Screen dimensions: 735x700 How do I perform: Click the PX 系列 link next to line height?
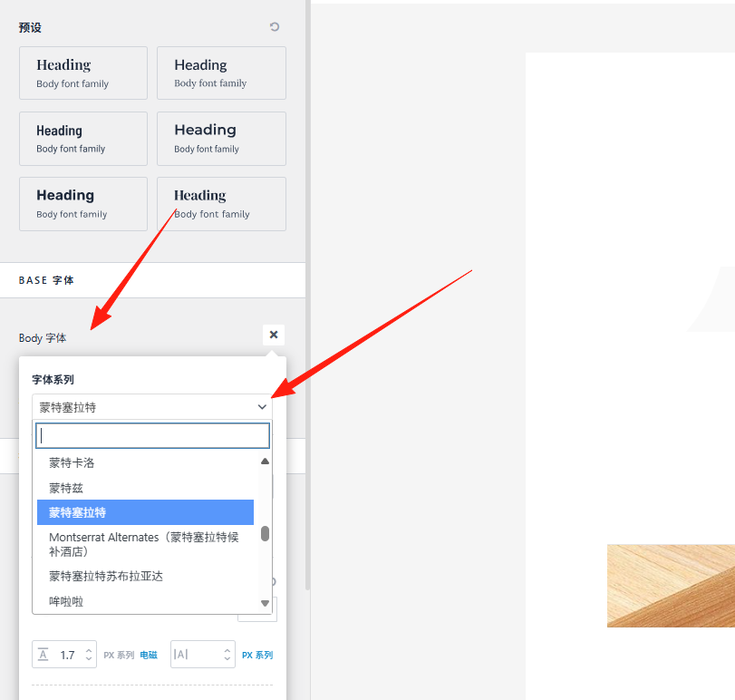point(119,655)
